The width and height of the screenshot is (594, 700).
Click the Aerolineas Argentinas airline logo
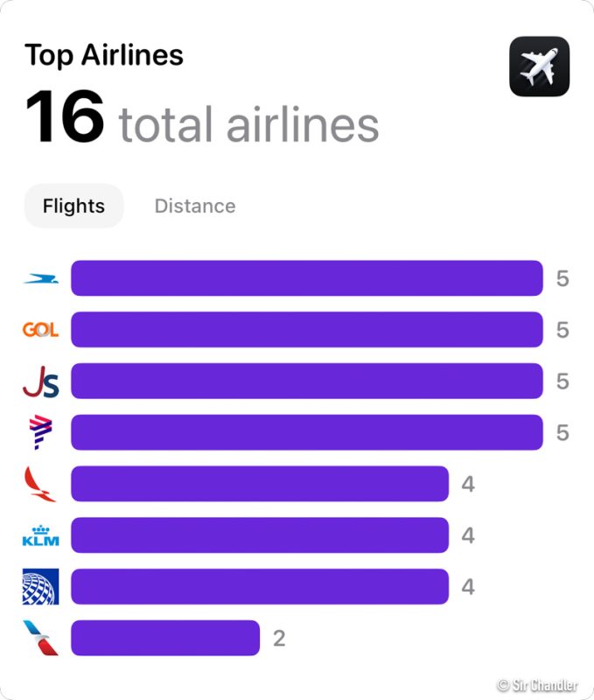click(40, 279)
